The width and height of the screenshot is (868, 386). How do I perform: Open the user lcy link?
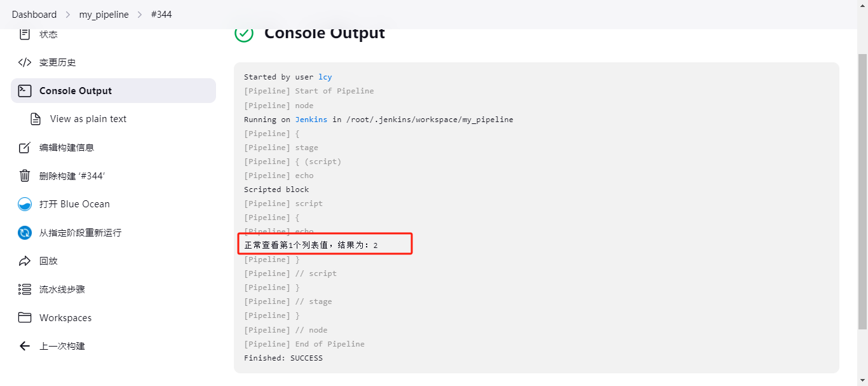[x=325, y=77]
